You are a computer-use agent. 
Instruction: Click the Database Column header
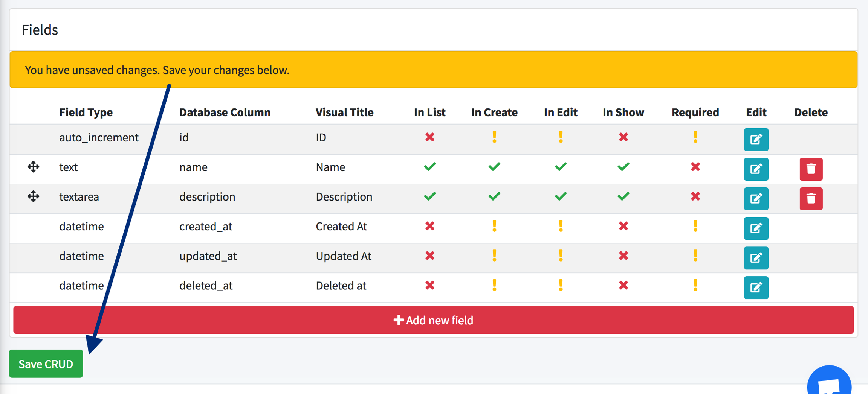225,112
